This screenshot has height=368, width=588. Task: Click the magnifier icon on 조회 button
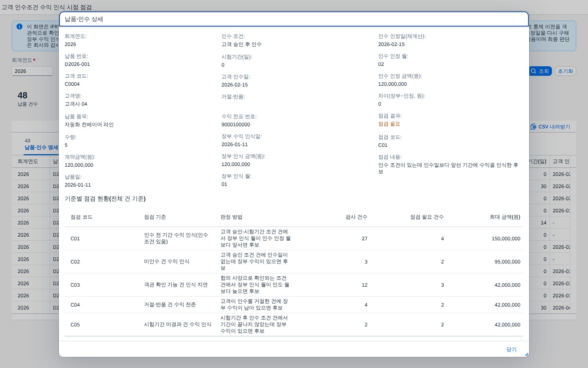pos(534,71)
